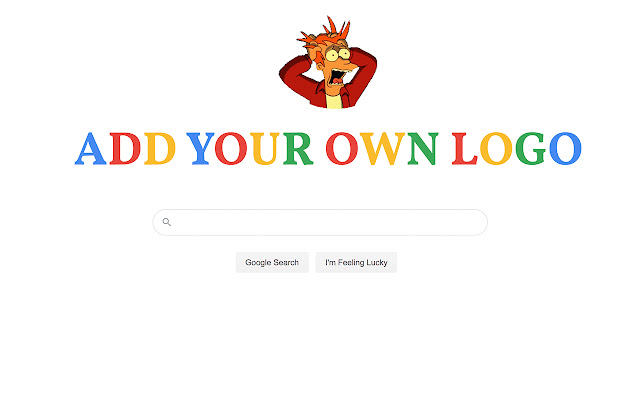Image resolution: width=640 pixels, height=400 pixels.
Task: Click the magnifying glass search icon
Action: [167, 222]
